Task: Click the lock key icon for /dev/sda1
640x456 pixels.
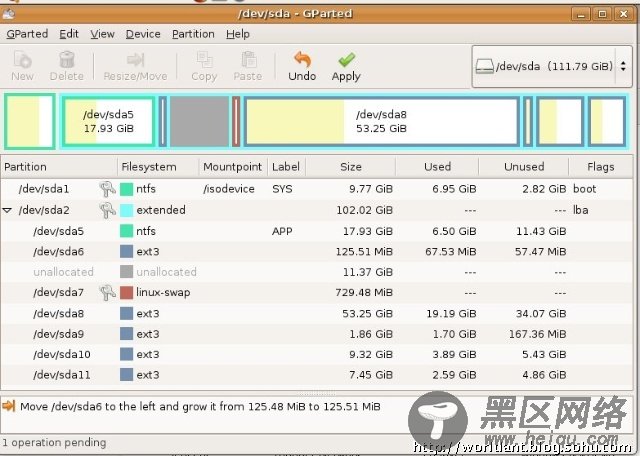Action: tap(107, 189)
